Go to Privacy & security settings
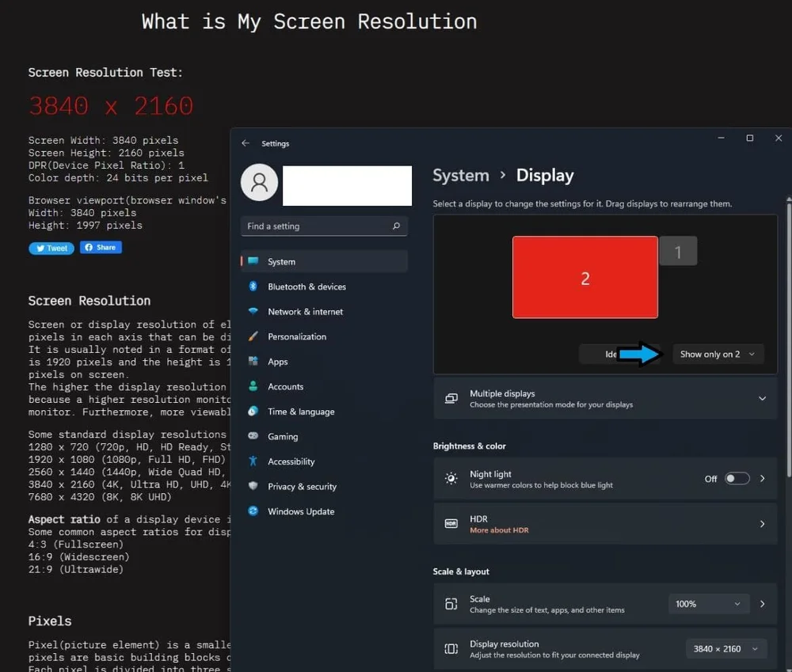Screen dimensions: 792x672 [324, 486]
